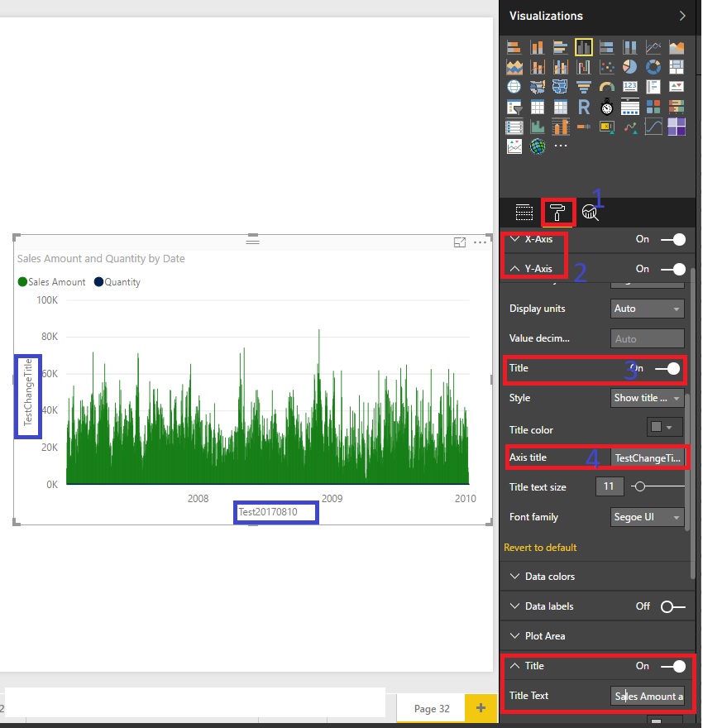
Task: Select the 100% stacked column chart visual
Action: tap(629, 47)
